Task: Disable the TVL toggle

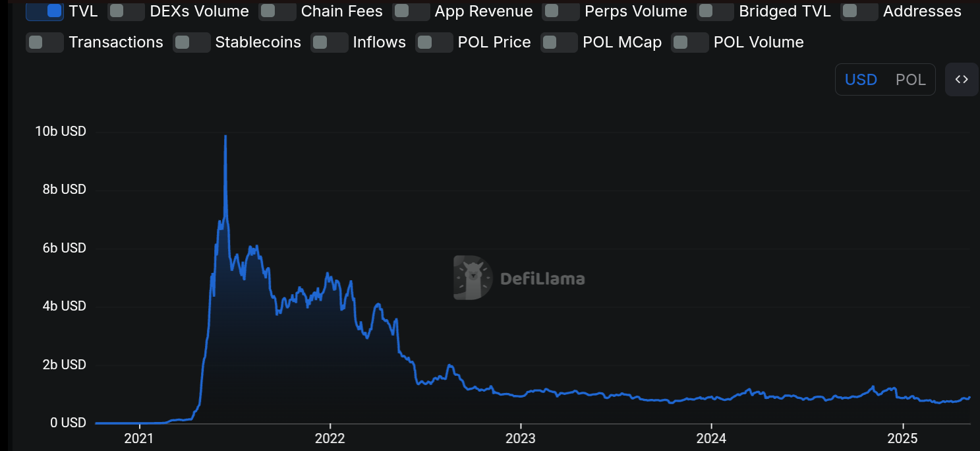Action: (x=44, y=11)
